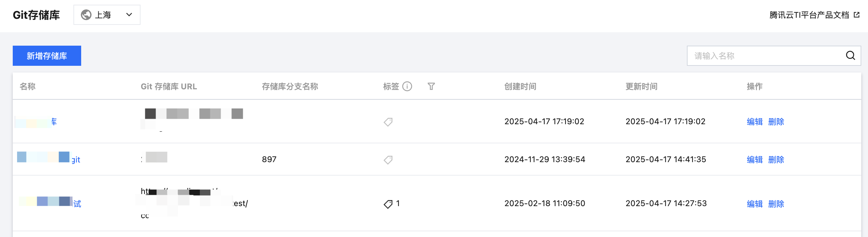Screen dimensions: 868x237
Task: Expand the 上海 region dropdown
Action: [107, 15]
